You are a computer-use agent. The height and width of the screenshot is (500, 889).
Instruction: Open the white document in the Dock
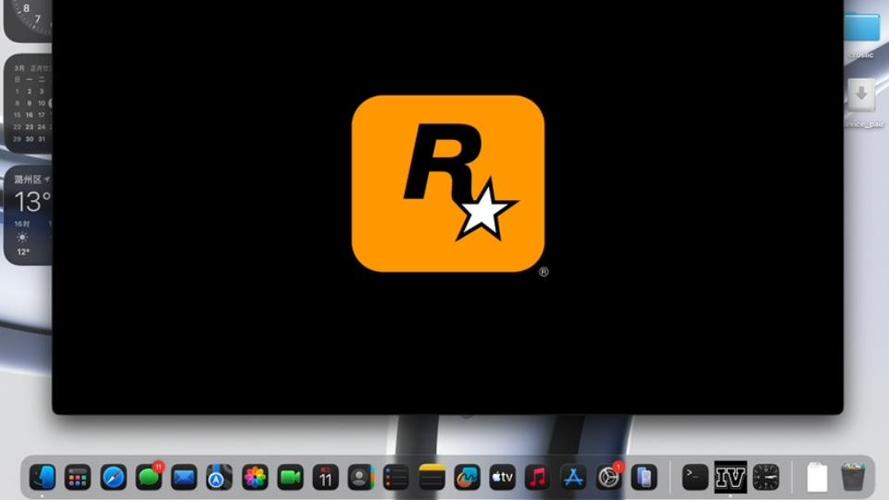point(817,477)
